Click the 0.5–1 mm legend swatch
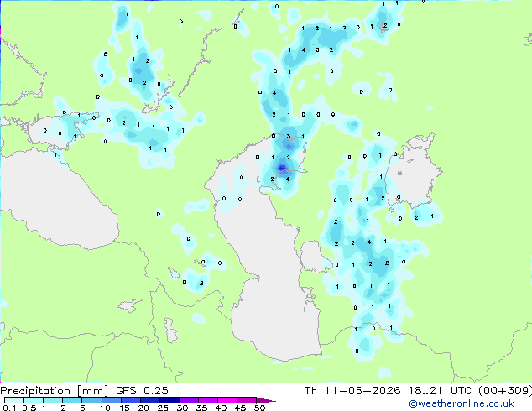 [x=34, y=400]
